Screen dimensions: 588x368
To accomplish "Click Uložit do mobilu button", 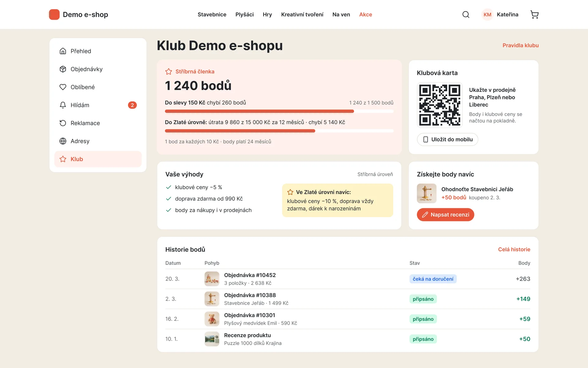I will click(x=447, y=140).
